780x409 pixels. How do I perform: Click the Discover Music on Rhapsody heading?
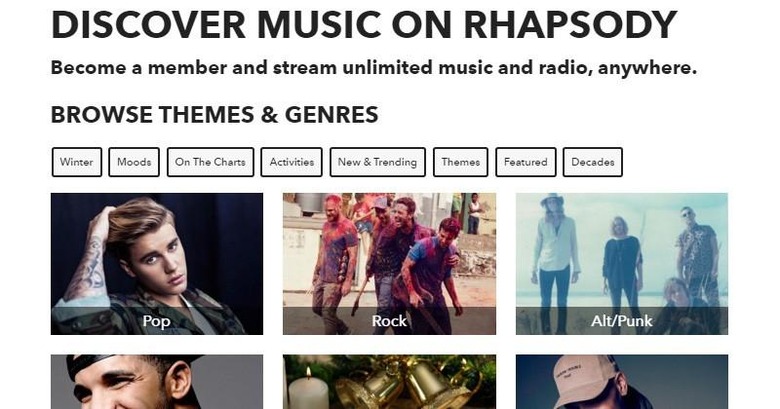[364, 24]
